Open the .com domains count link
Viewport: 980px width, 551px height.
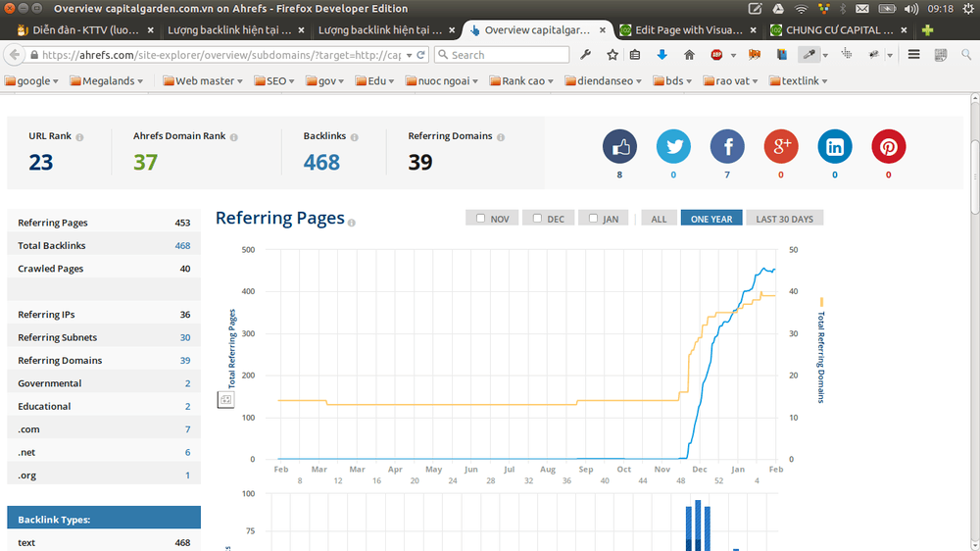pos(187,429)
